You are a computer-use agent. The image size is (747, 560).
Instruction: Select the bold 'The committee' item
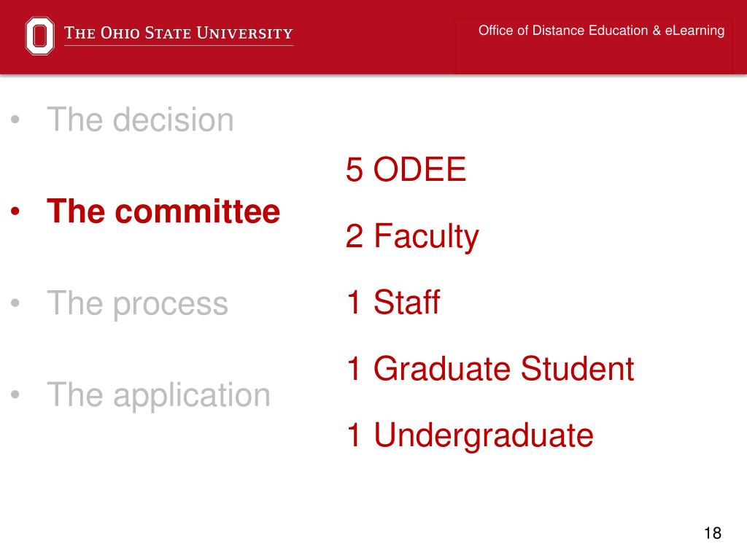point(163,211)
